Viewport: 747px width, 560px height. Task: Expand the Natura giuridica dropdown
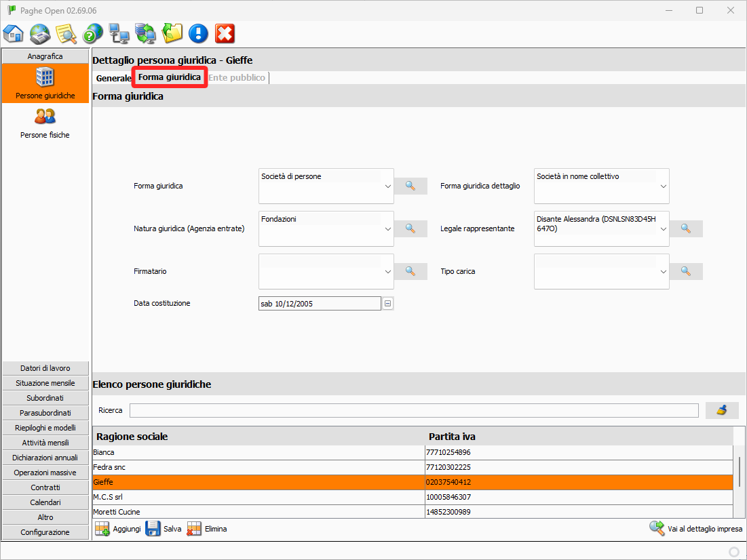(x=387, y=228)
